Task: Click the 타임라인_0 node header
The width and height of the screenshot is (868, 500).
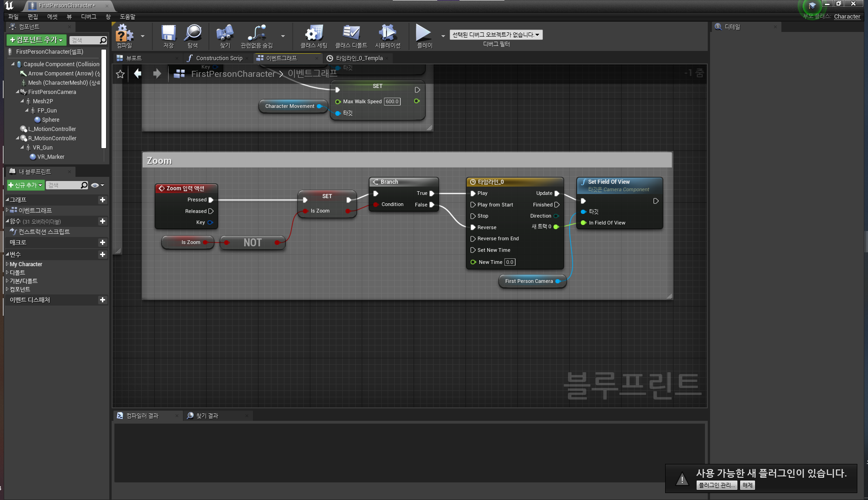Action: pyautogui.click(x=515, y=182)
